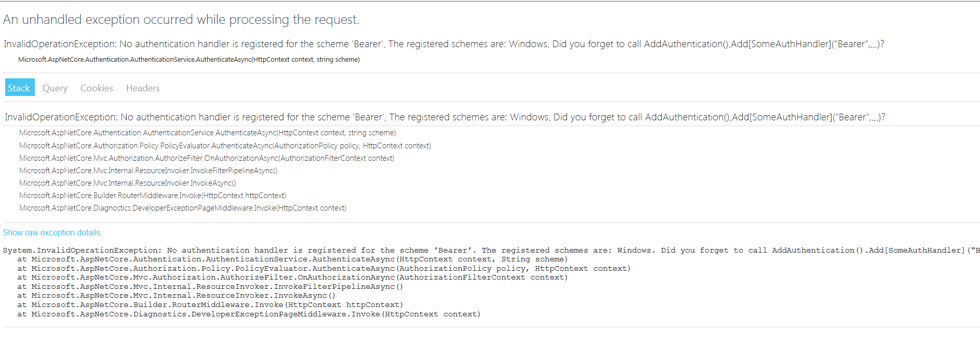The width and height of the screenshot is (980, 361).
Task: Click the page heading about unhandled exception
Action: point(181,20)
